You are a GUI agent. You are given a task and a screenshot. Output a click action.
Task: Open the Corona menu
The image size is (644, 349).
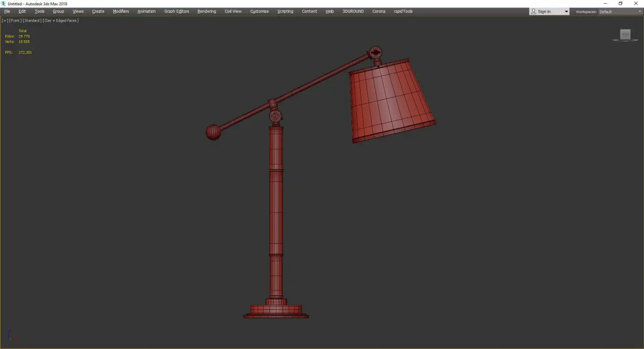coord(379,11)
